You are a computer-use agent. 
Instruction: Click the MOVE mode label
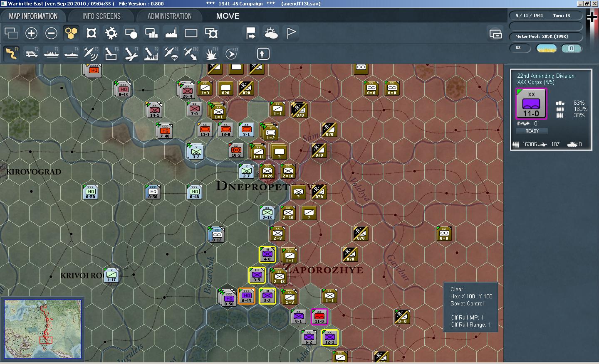tap(228, 16)
